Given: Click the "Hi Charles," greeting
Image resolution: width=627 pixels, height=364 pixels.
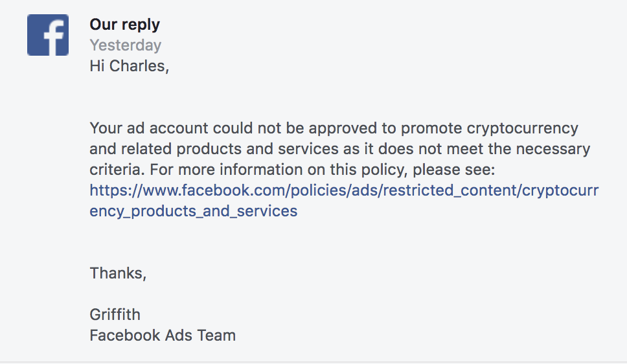Looking at the screenshot, I should click(129, 66).
